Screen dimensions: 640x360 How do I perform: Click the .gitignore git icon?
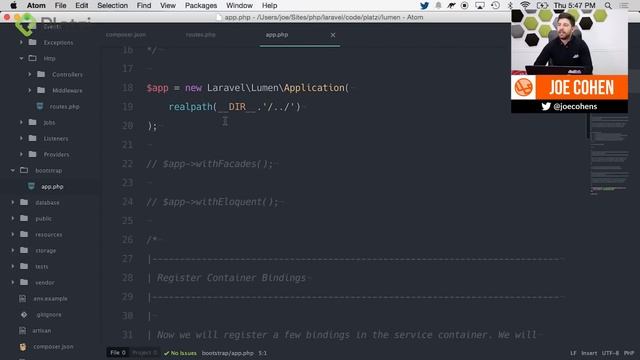[x=24, y=315]
